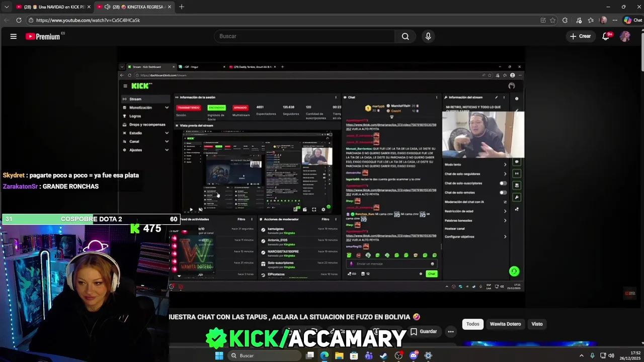
Task: Select the Visto filter chip
Action: [x=537, y=324]
